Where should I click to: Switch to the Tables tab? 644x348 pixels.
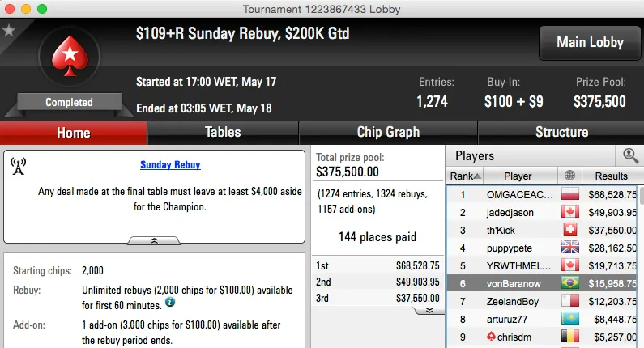click(223, 133)
